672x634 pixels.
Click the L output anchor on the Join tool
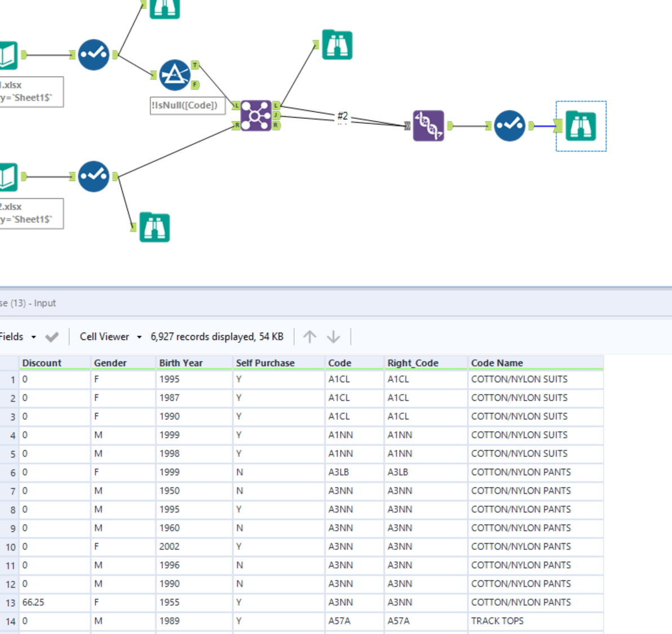(276, 105)
